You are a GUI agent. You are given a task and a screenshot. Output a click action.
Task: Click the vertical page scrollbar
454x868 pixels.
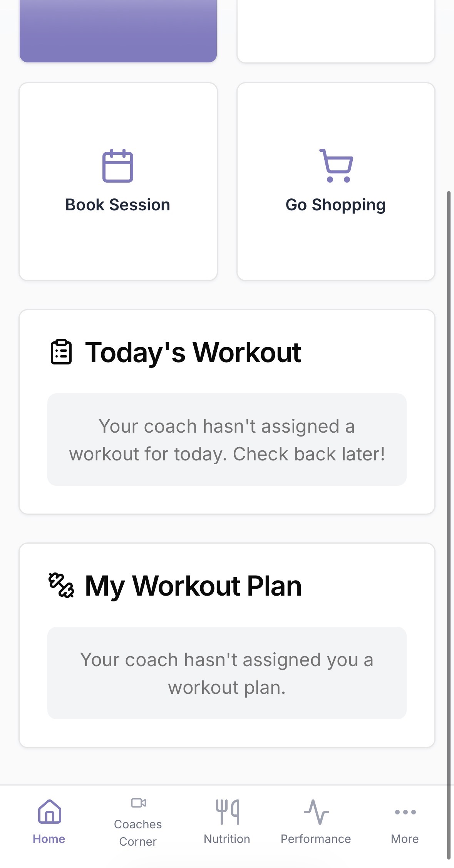click(449, 524)
